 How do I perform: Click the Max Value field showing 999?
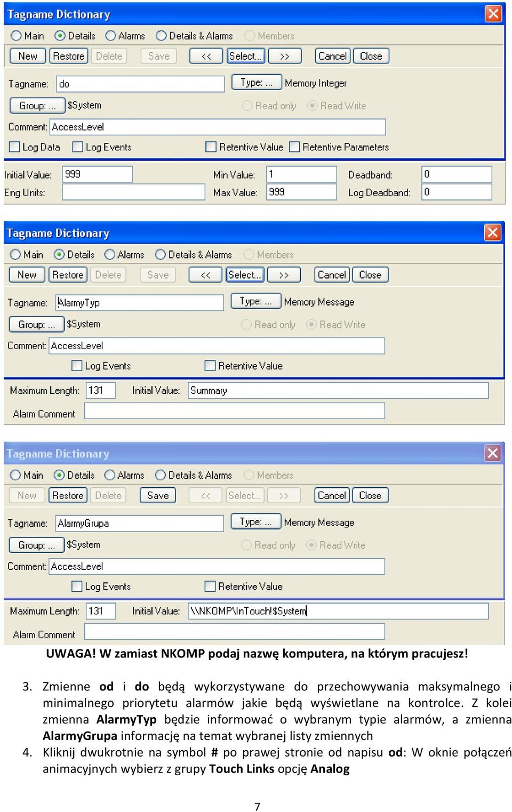click(302, 192)
